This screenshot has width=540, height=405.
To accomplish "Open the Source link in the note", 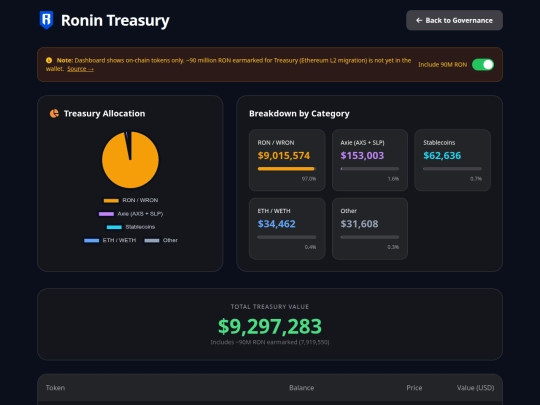I will [x=80, y=69].
